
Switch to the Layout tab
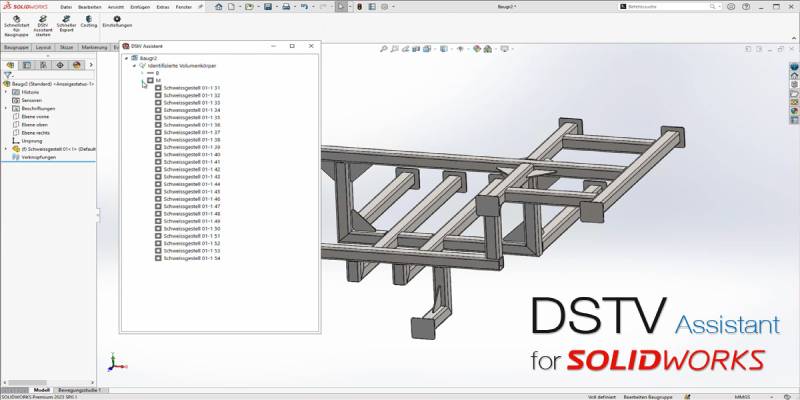(43, 47)
